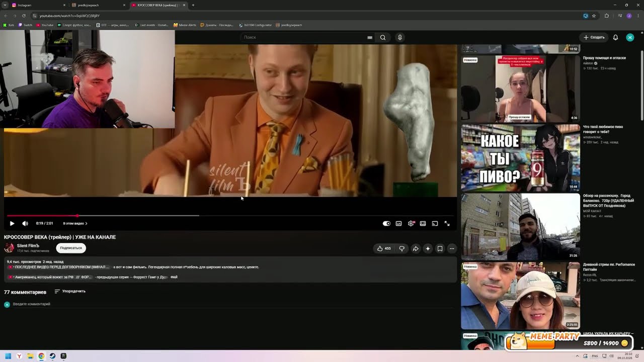The height and width of the screenshot is (362, 644).
Task: Open the Meme Alerts bookmark
Action: click(x=185, y=25)
